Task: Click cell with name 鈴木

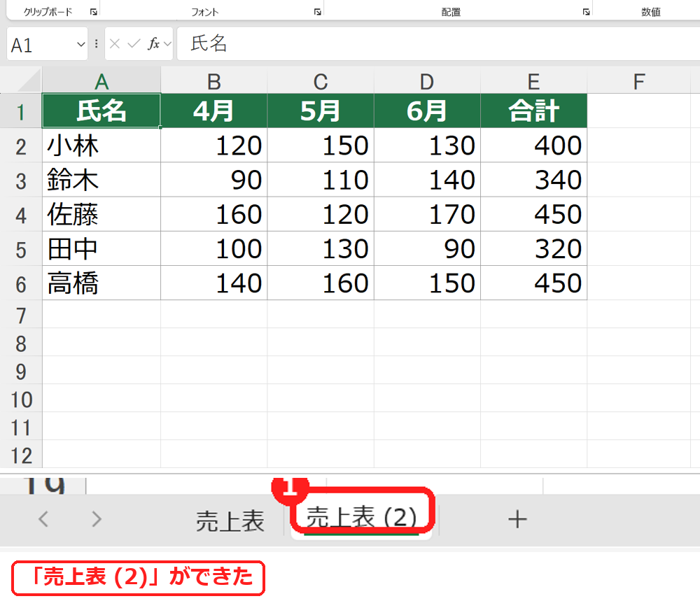Action: (x=101, y=180)
